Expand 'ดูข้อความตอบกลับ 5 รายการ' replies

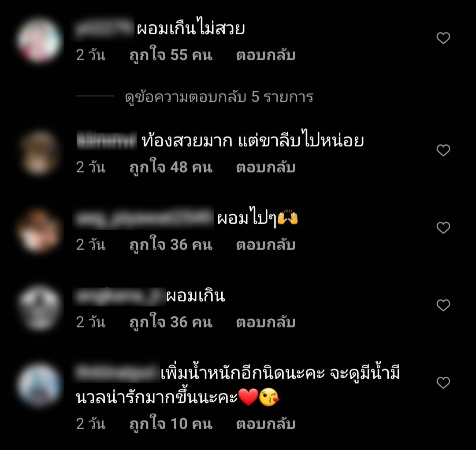(x=219, y=97)
